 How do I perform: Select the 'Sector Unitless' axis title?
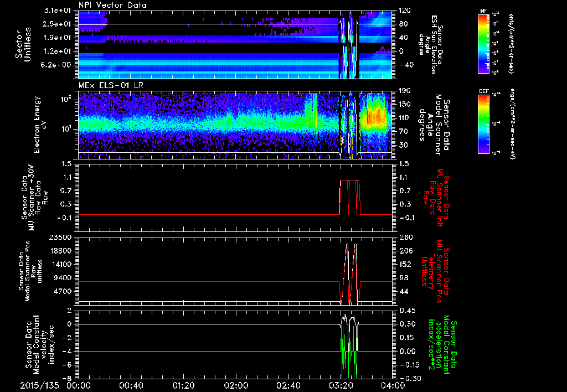23,44
